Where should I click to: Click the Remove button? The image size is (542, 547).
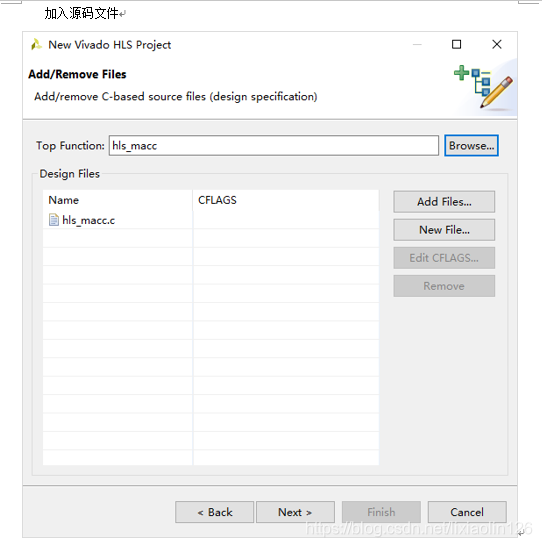point(444,286)
